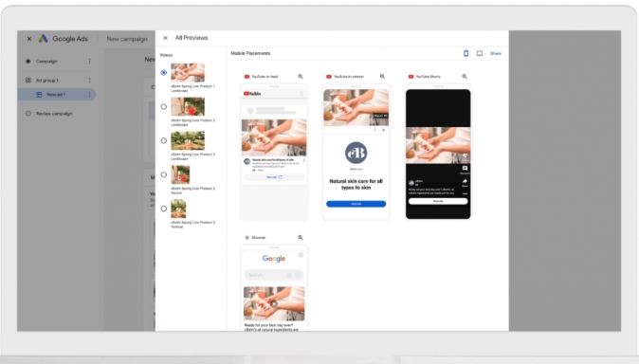
Task: Open the Ad group 1 more options menu
Action: point(90,81)
